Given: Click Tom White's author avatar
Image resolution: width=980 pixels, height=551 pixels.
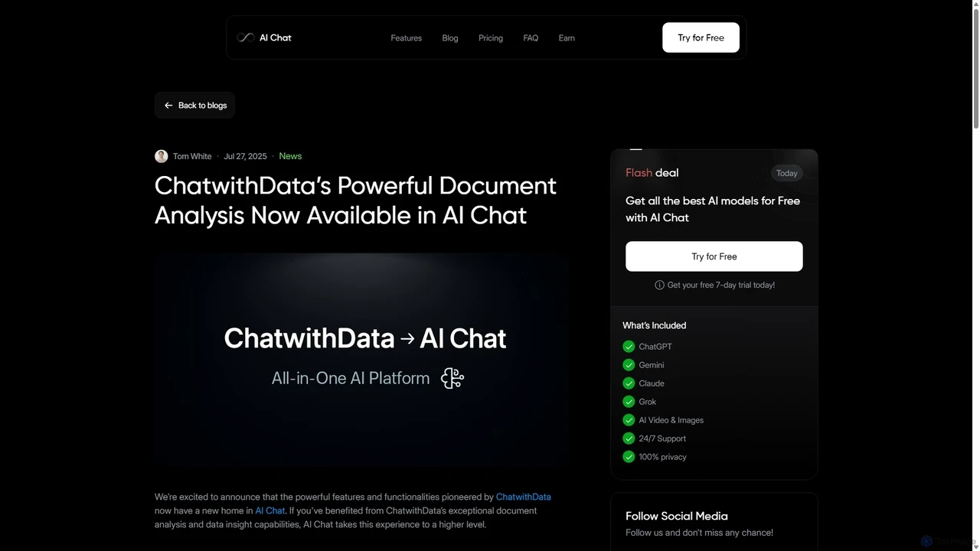Looking at the screenshot, I should 161,156.
